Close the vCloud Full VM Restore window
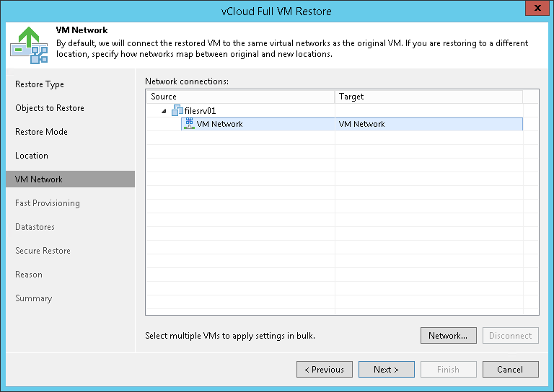This screenshot has height=392, width=554. pos(535,9)
